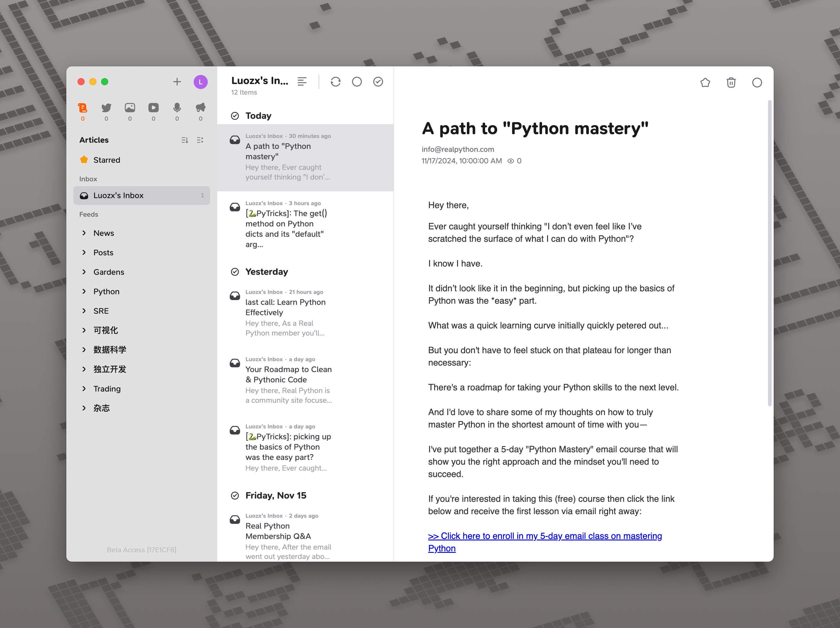Click the Beta Access (17E1CF8) label
This screenshot has width=840, height=628.
[142, 550]
